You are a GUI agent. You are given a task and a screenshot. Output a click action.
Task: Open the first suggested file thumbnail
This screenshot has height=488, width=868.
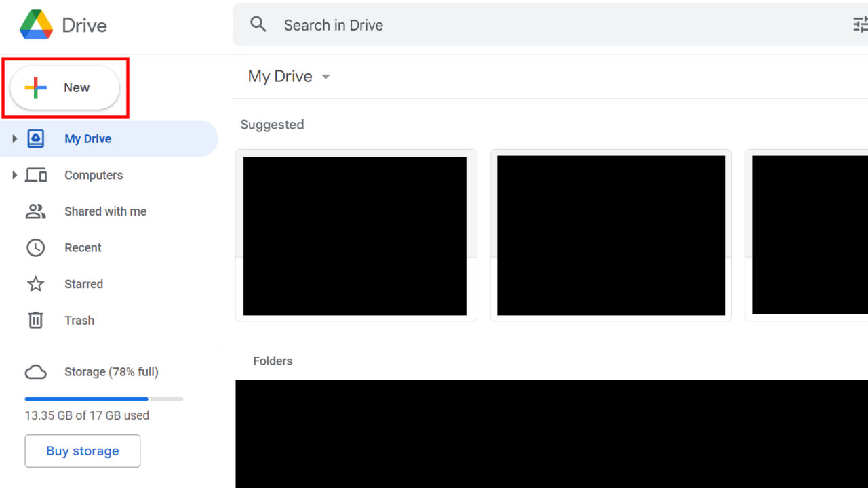(x=355, y=235)
